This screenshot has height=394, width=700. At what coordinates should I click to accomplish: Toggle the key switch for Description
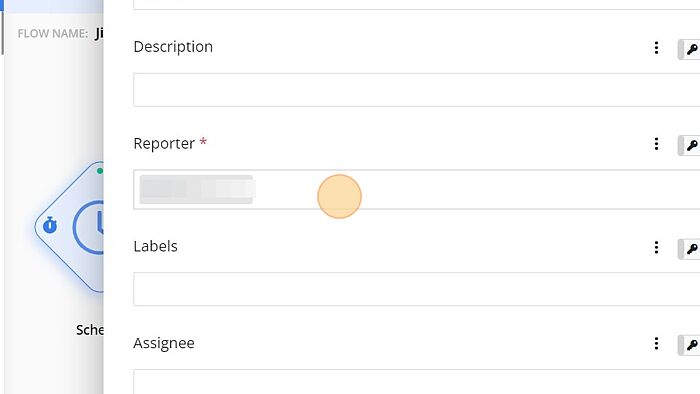[x=689, y=49]
